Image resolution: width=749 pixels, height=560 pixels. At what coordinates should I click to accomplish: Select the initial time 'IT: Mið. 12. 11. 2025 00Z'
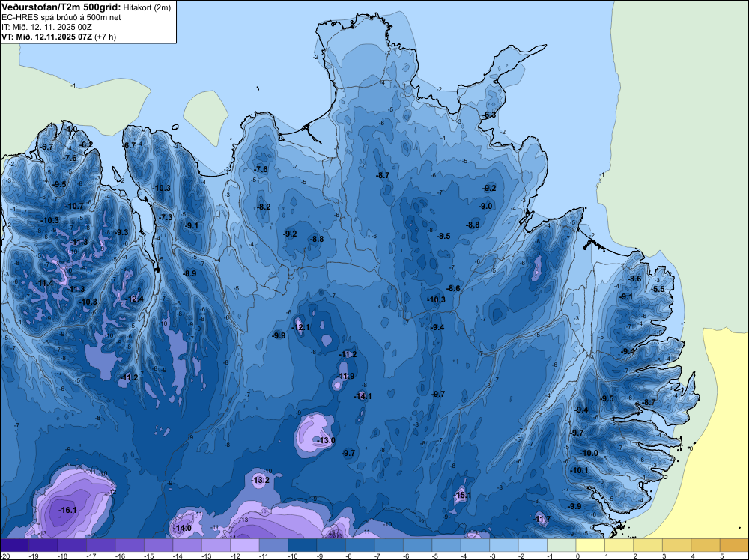[x=46, y=27]
